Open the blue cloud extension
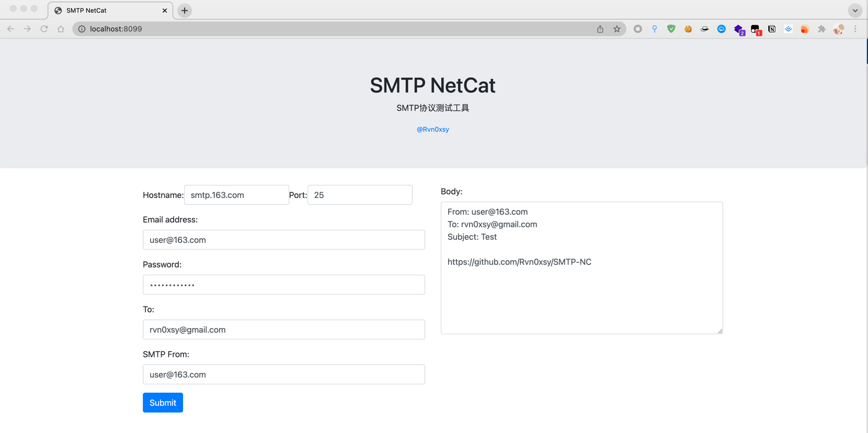868x433 pixels. click(721, 29)
